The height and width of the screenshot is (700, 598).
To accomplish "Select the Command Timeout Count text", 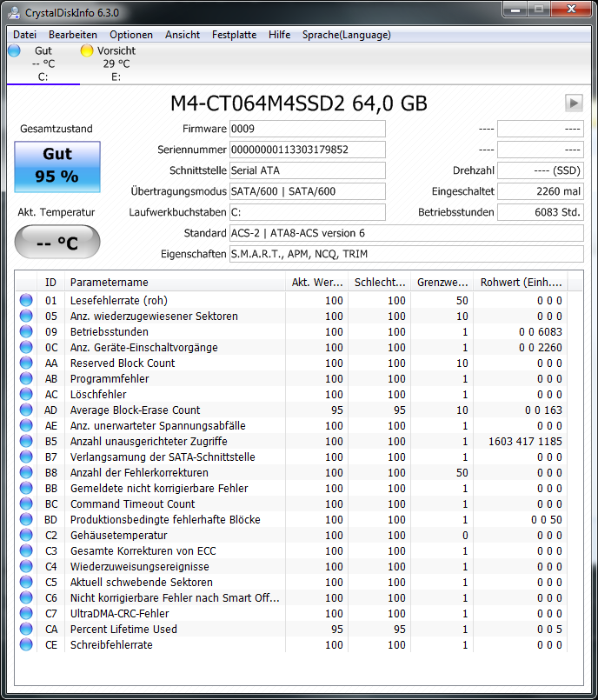I will click(x=132, y=504).
